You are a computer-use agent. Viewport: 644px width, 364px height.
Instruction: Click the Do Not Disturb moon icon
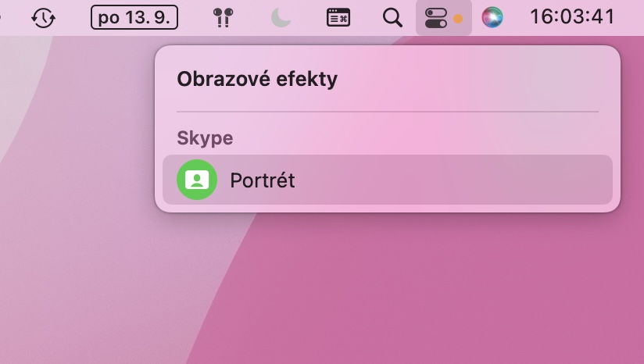pos(281,17)
